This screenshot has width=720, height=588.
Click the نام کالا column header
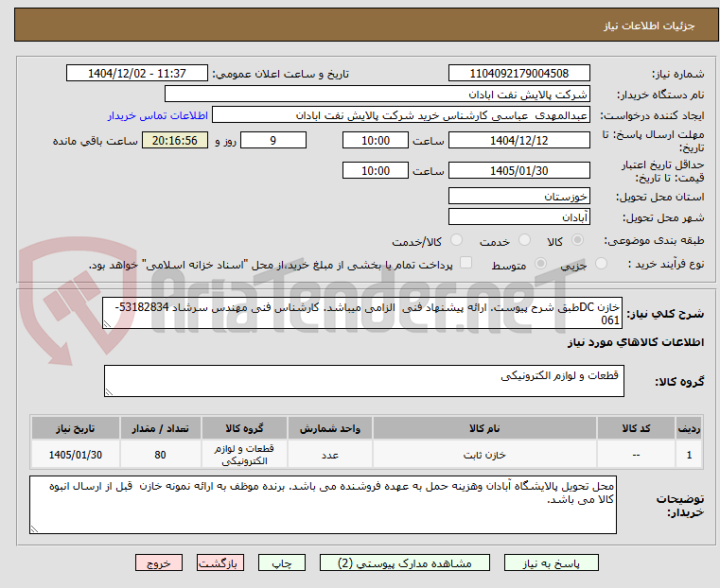tap(484, 428)
